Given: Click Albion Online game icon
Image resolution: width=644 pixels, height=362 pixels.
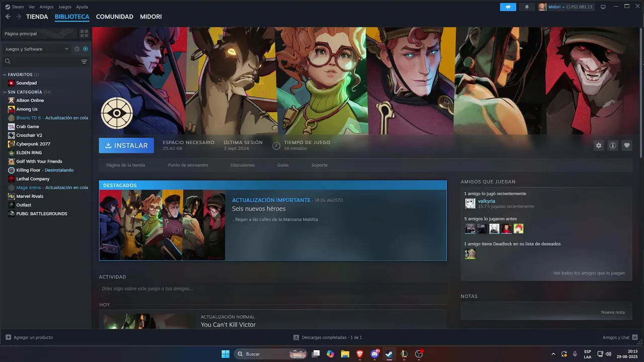Looking at the screenshot, I should coord(12,101).
